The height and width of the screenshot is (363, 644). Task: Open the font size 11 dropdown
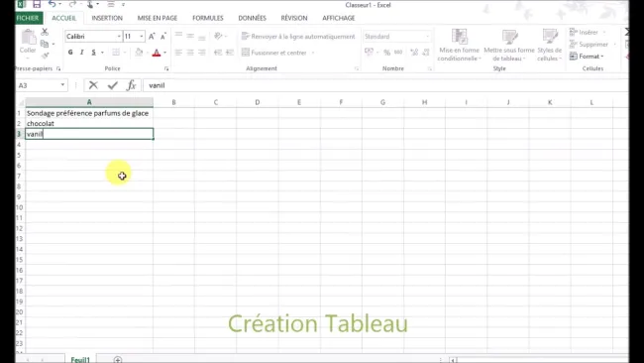142,37
